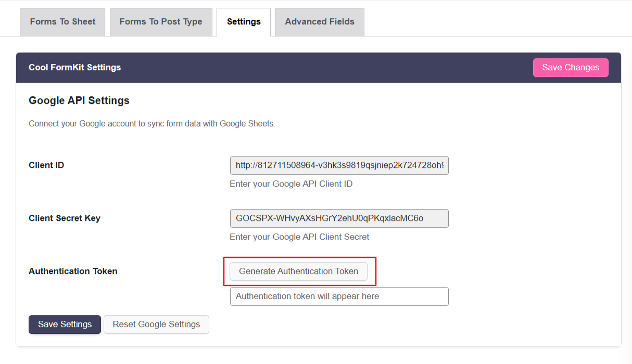Switch to Forms To Post Type tab

click(161, 22)
